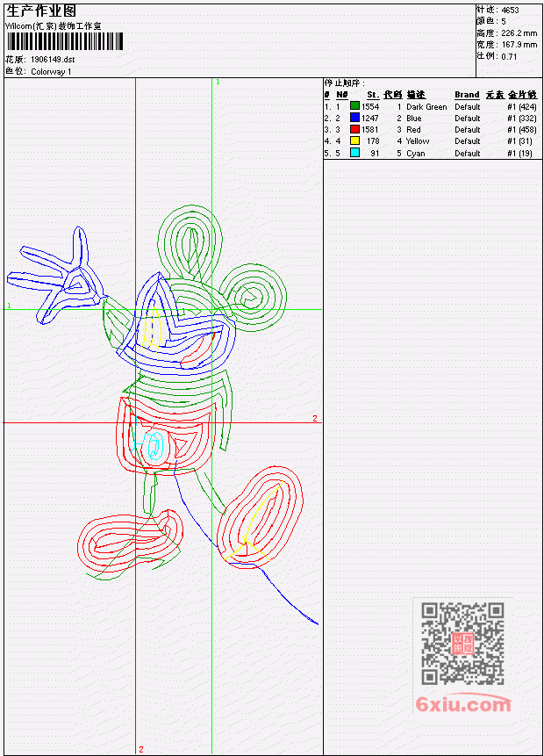Select the file name 1906149.dst

pyautogui.click(x=53, y=60)
